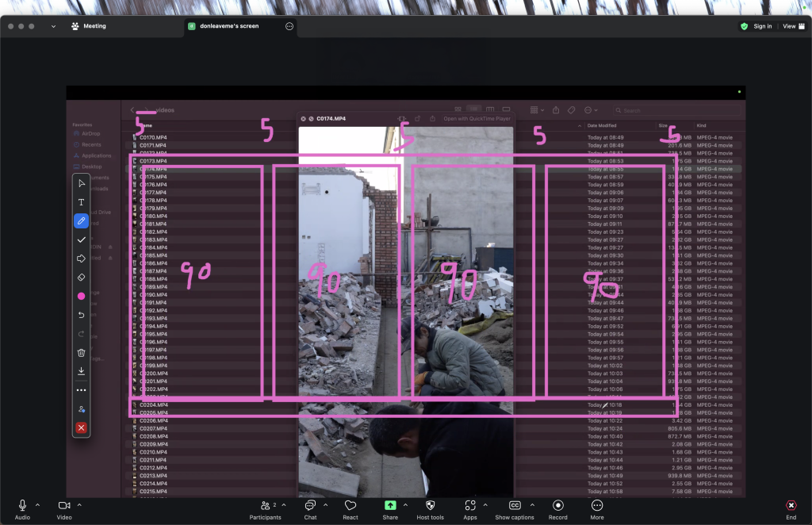
Task: Save annotations with the download icon
Action: 81,370
